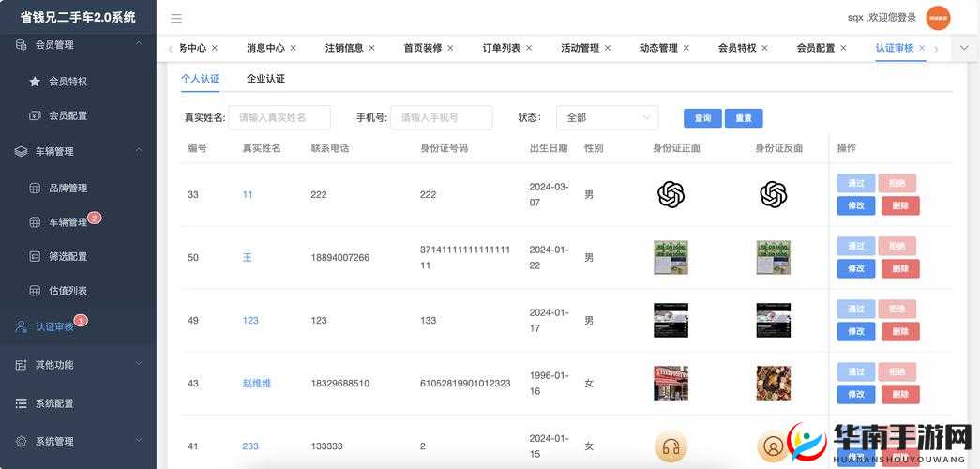View row 49 ID back image
The width and height of the screenshot is (980, 469).
(773, 320)
